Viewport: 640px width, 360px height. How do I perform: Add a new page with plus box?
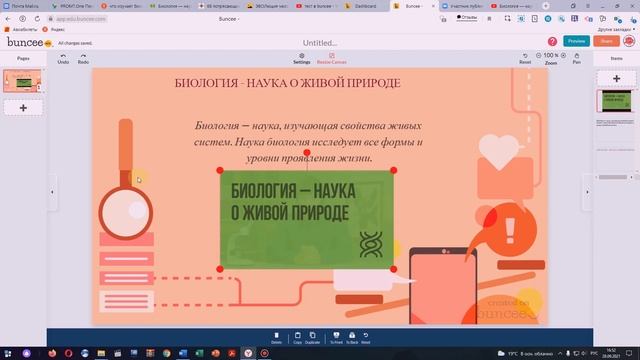click(23, 108)
